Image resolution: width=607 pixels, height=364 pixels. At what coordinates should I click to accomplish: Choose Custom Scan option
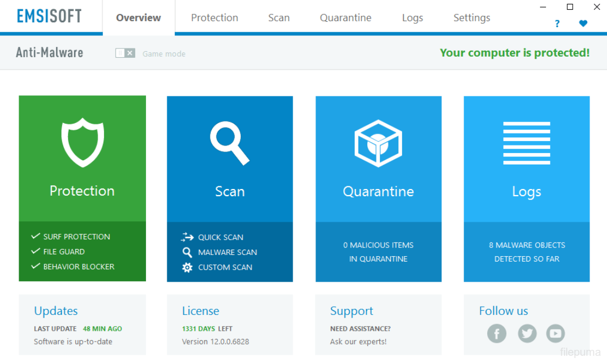pyautogui.click(x=224, y=267)
